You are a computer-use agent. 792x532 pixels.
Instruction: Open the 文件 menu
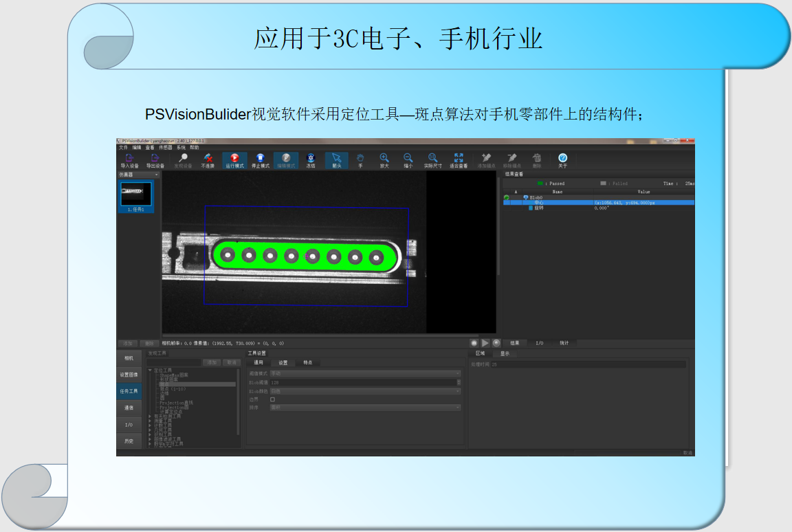[123, 148]
